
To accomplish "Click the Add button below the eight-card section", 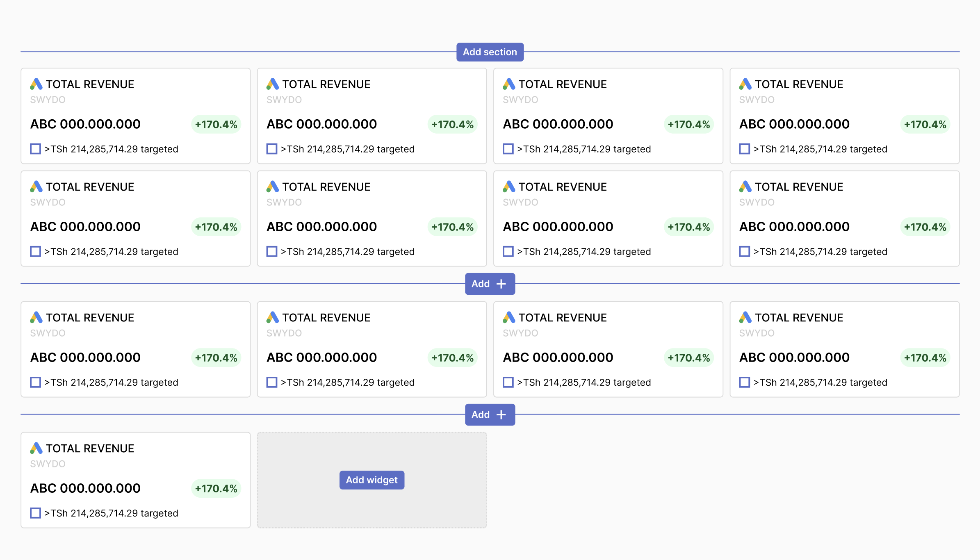I will pyautogui.click(x=490, y=284).
